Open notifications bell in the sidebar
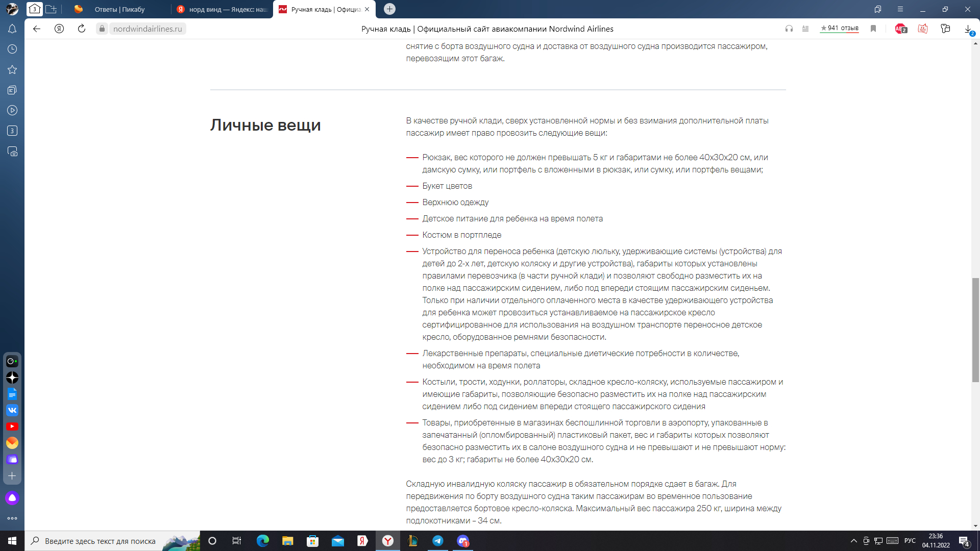The height and width of the screenshot is (551, 980). [12, 29]
